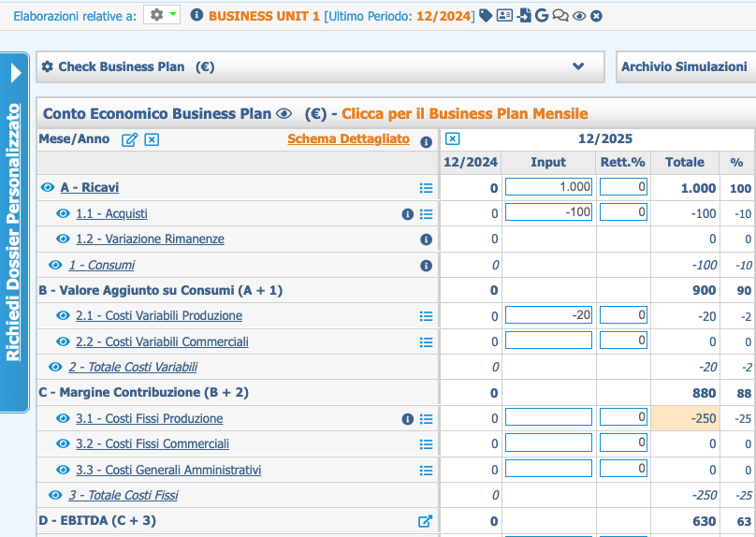Click empty Input field for 2.2 Costi Variabili Commerciali
Screen dimensions: 756x537
548,341
